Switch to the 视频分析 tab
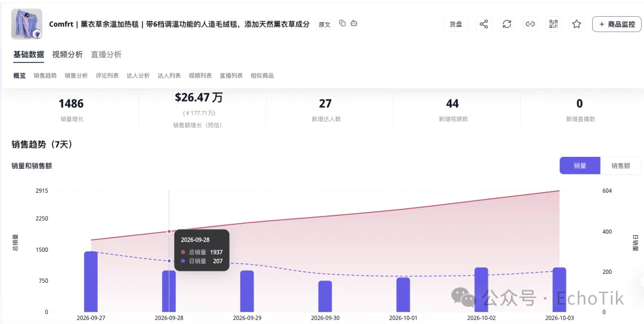 67,55
